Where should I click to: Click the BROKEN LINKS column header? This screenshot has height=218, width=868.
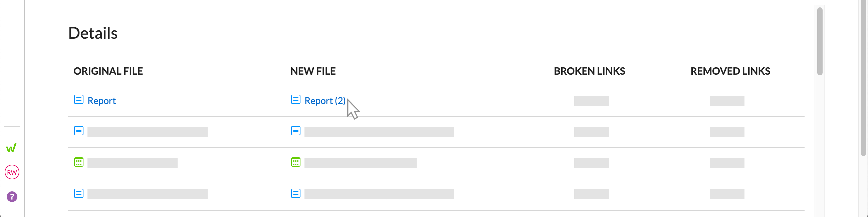click(589, 71)
